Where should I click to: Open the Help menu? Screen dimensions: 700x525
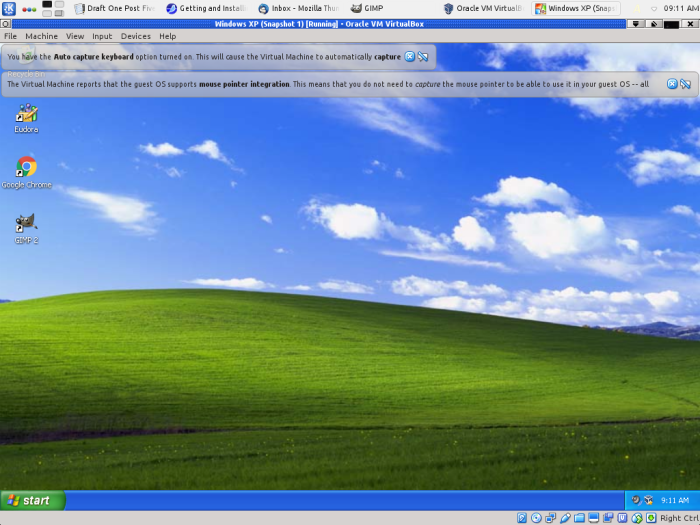click(x=168, y=36)
